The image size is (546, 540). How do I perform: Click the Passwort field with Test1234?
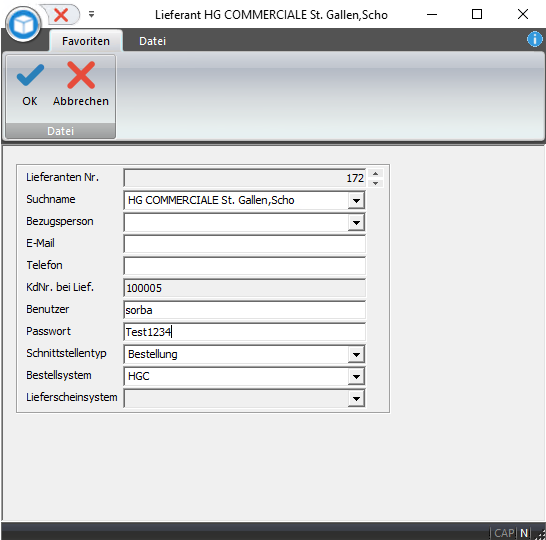click(x=244, y=332)
